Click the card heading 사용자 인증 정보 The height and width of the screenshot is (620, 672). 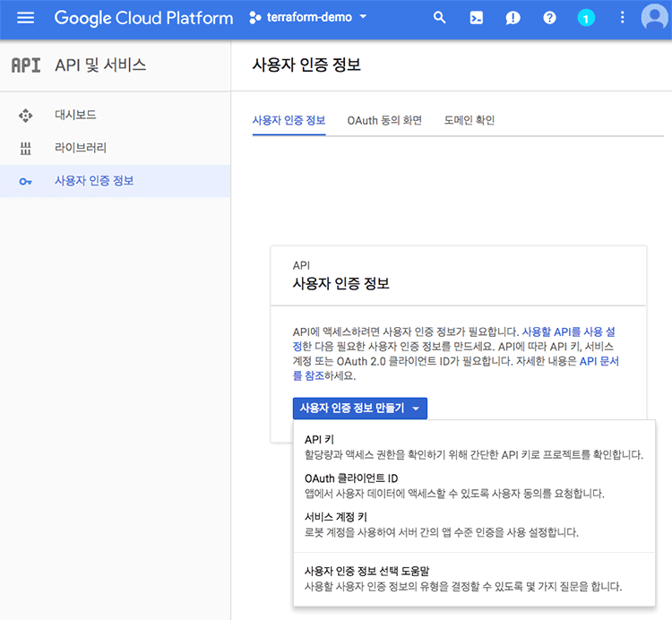click(340, 284)
